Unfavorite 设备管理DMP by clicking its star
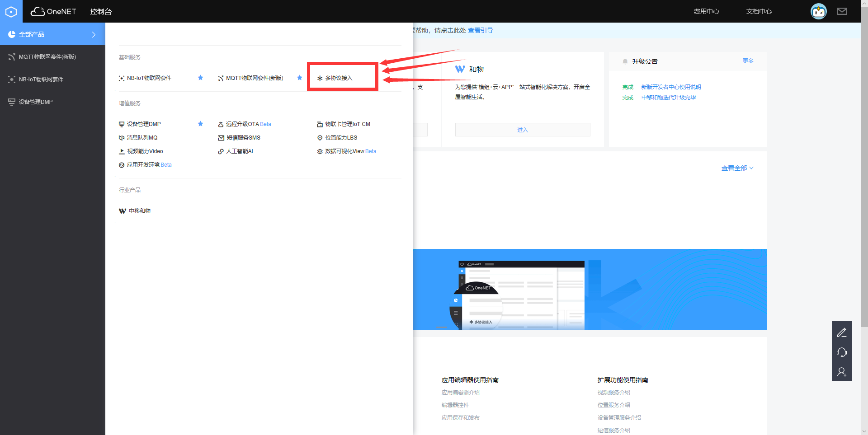The width and height of the screenshot is (868, 435). tap(200, 124)
